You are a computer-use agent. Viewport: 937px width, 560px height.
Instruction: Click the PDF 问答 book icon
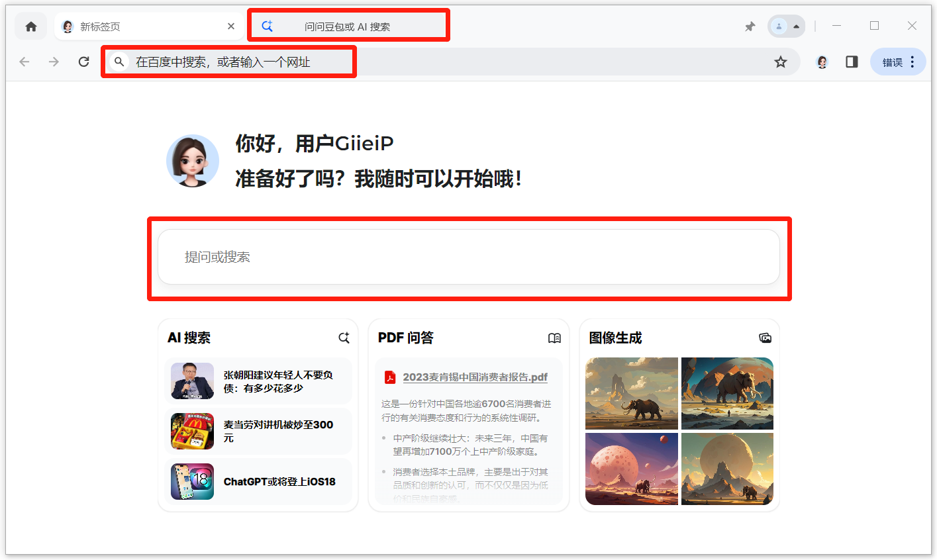(x=554, y=338)
